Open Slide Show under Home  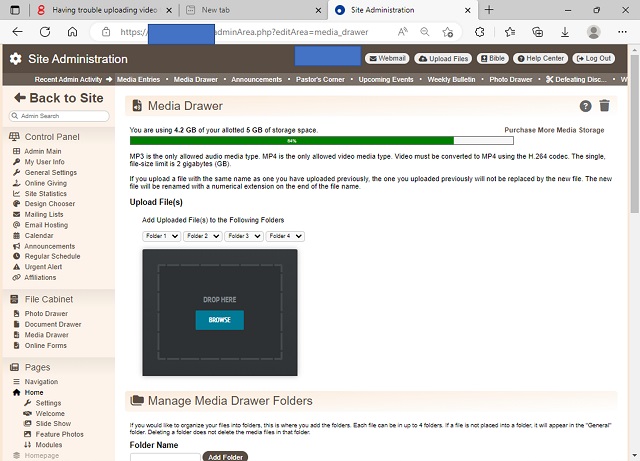click(53, 424)
